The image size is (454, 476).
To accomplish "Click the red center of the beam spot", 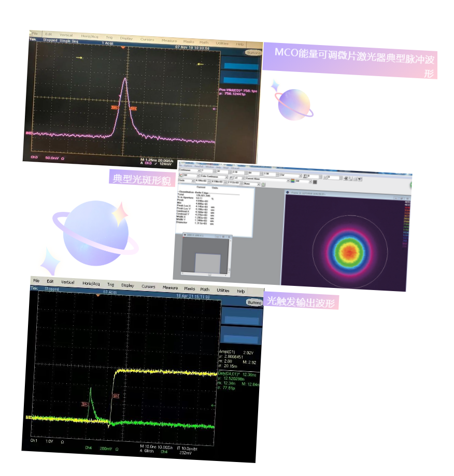I will pyautogui.click(x=350, y=252).
